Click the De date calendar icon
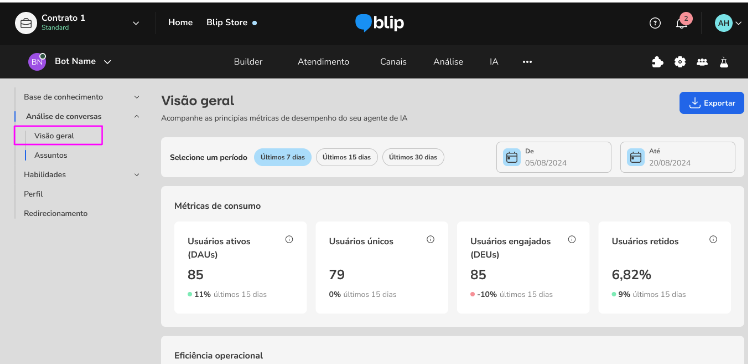Image resolution: width=748 pixels, height=364 pixels. 512,157
